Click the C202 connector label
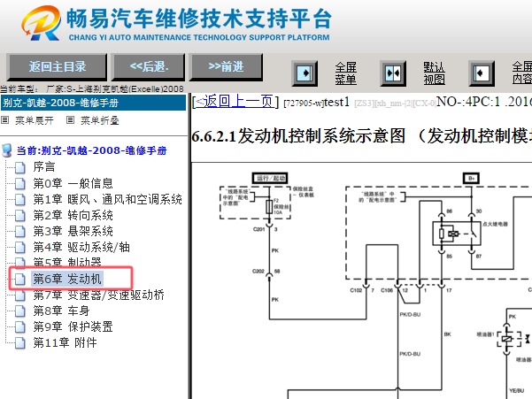Image resolution: width=532 pixels, height=399 pixels. pos(258,272)
